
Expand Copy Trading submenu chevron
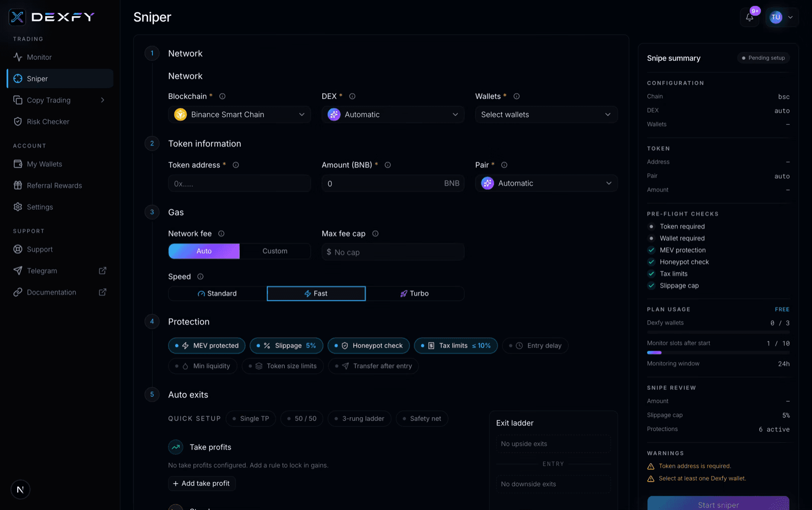pyautogui.click(x=103, y=100)
